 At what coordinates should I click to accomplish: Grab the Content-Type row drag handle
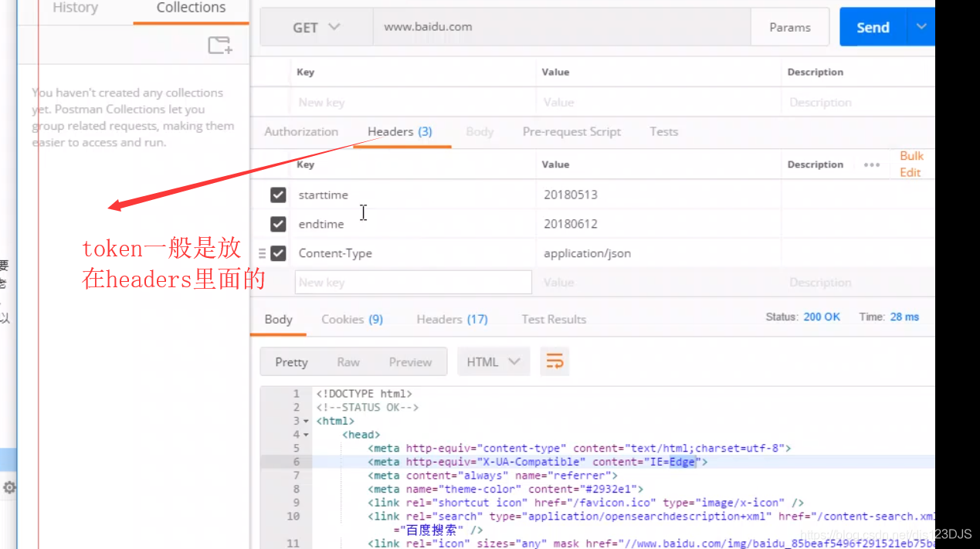click(262, 253)
